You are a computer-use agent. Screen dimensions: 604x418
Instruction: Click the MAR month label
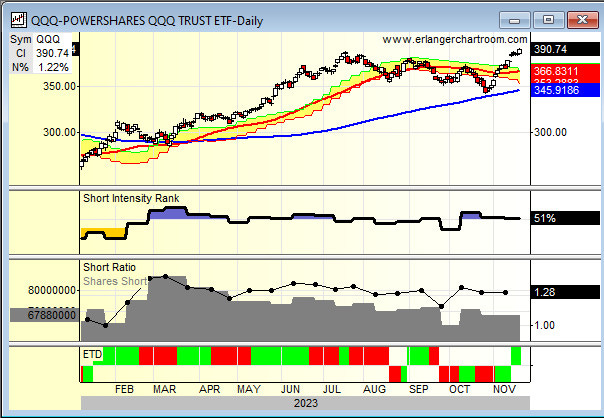164,389
